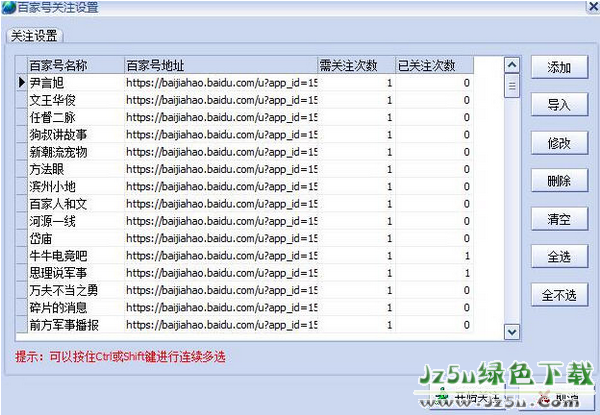600x415 pixels.
Task: Click the globe icon in title bar
Action: tap(8, 8)
